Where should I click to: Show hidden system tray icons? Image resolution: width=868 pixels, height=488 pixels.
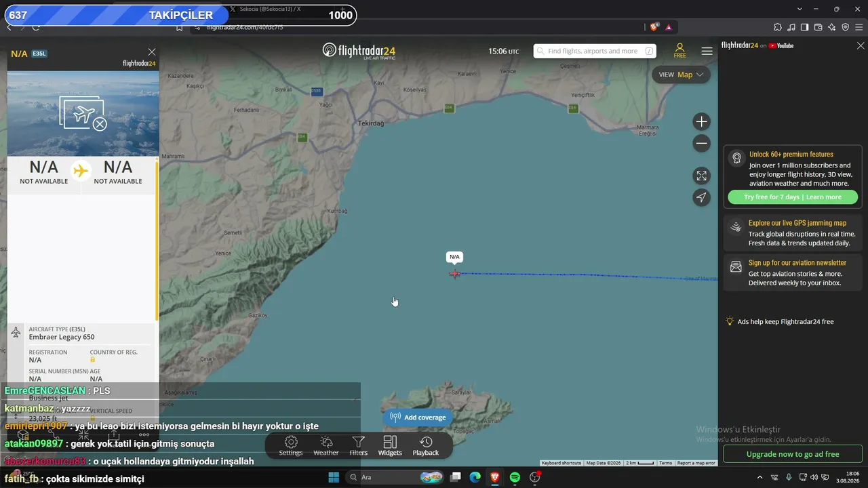[760, 477]
